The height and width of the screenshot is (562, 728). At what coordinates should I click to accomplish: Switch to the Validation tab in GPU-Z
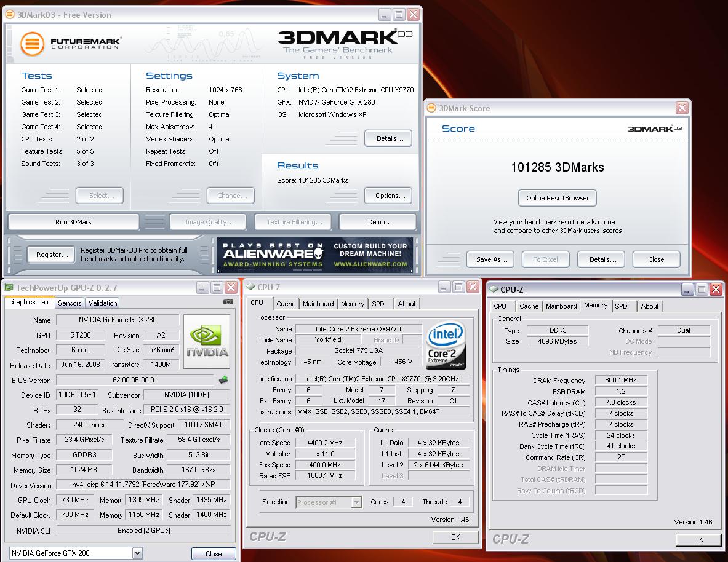(103, 303)
